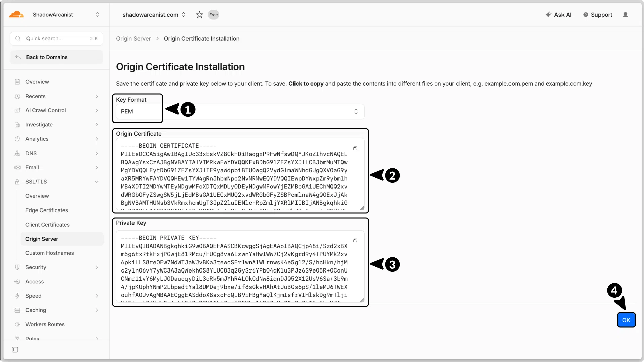
Task: Collapse the SSL/TLS section chevron
Action: click(x=97, y=182)
